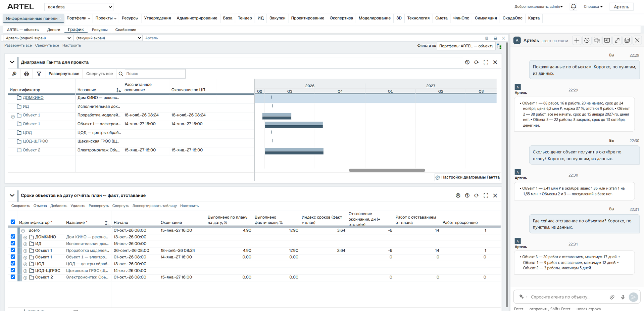Open Настройки диаграммы Гантта
Screen dimensions: 644x311
(467, 177)
